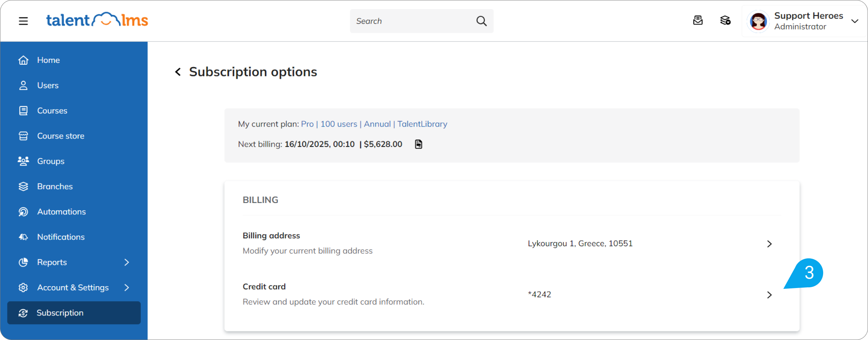Viewport: 868px width, 340px height.
Task: Click the card number '*4242'
Action: click(540, 294)
